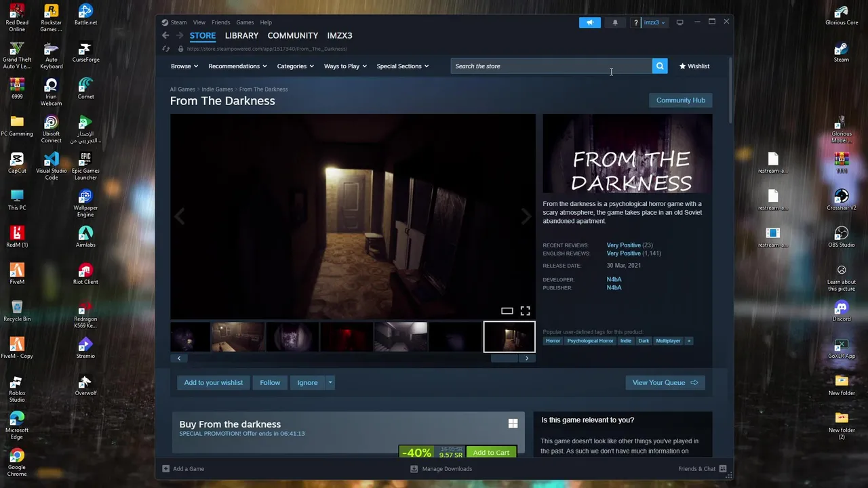
Task: Enter Big Picture mode monitor icon
Action: point(679,22)
